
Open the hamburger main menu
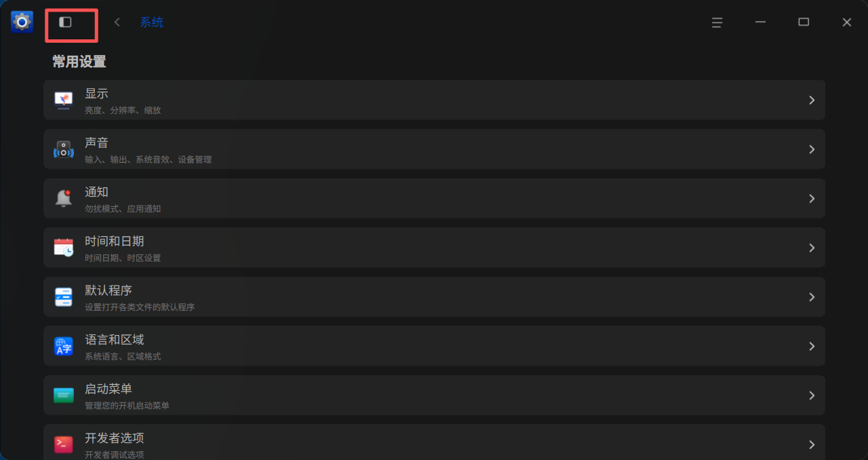[x=717, y=22]
